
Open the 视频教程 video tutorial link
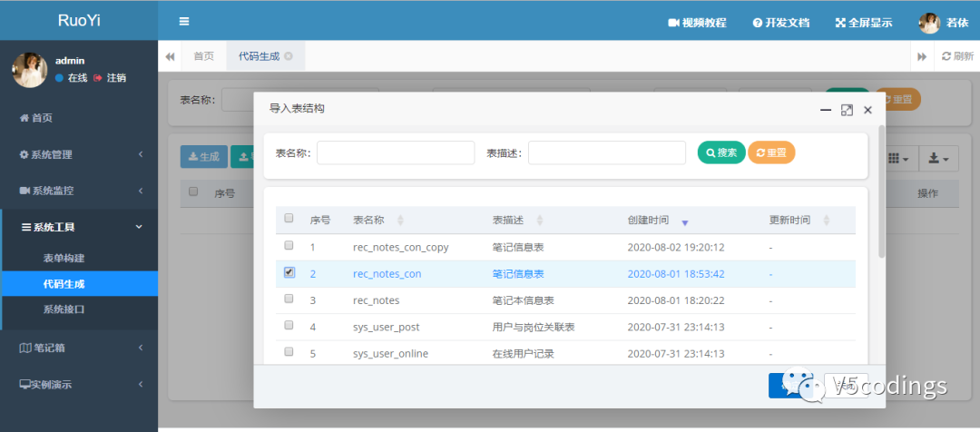(x=698, y=23)
